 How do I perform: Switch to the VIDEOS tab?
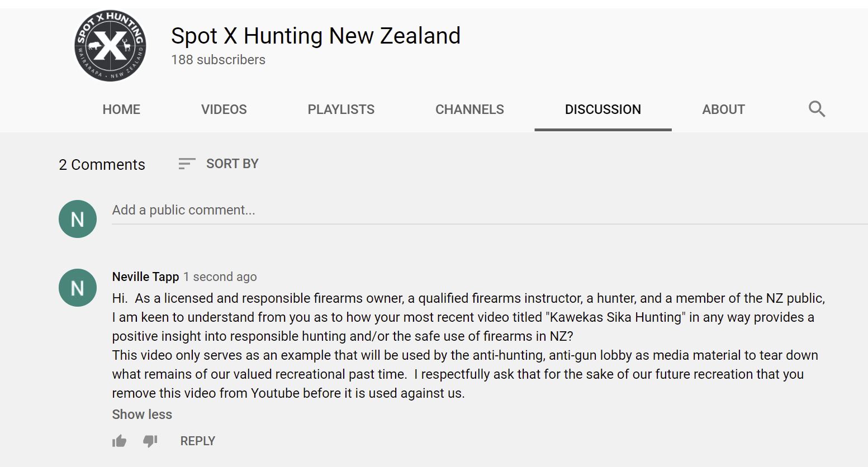coord(224,109)
